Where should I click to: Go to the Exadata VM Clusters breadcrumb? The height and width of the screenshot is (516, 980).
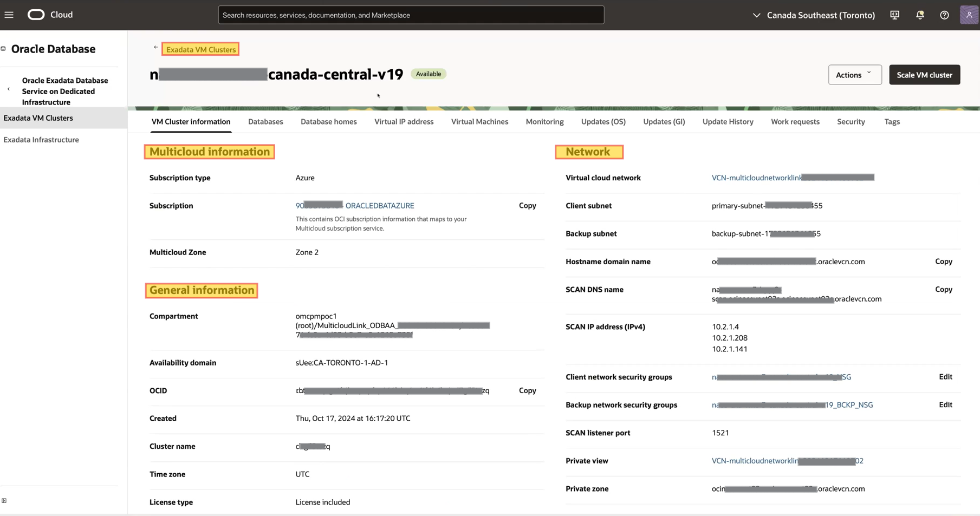click(201, 49)
